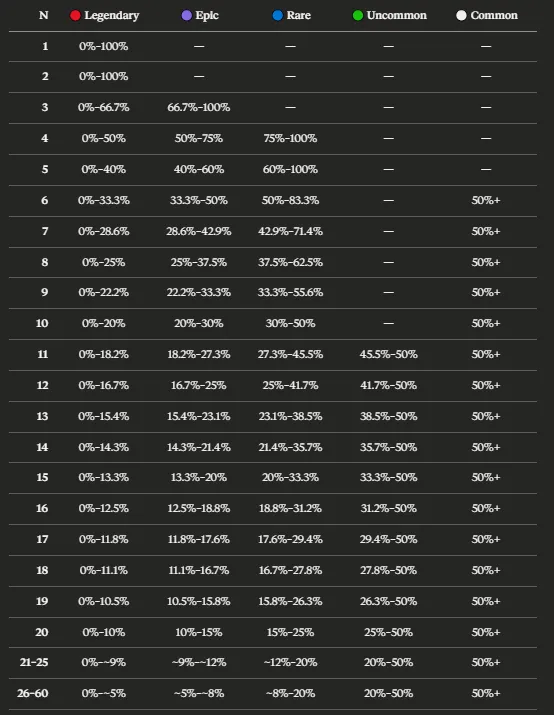
Task: Click the 66.7%-100% Epic cell in row 3
Action: [x=199, y=107]
